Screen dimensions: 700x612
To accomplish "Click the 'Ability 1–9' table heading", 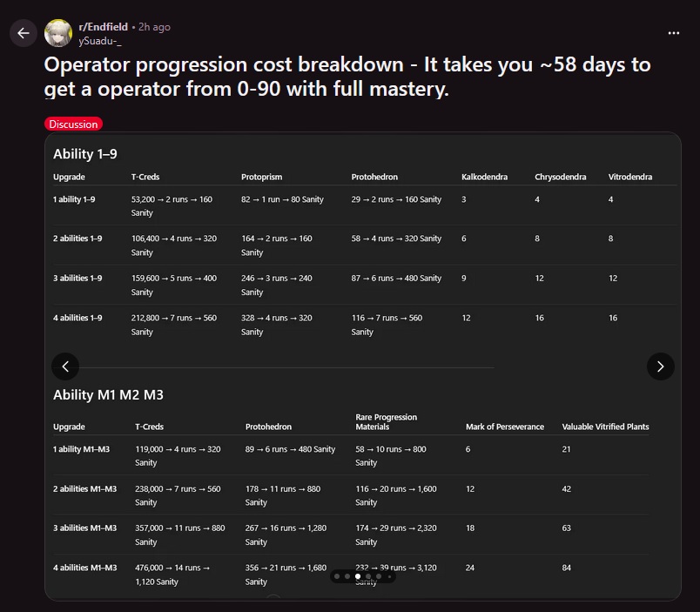I will pyautogui.click(x=85, y=154).
